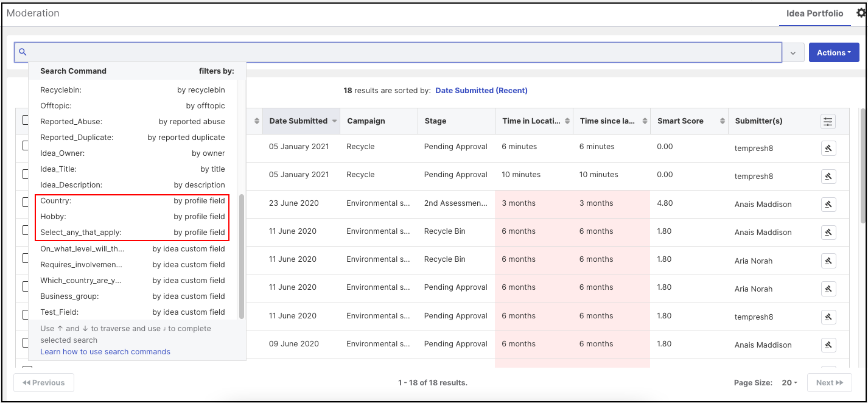868x403 pixels.
Task: Choose the Reported_Abuse: search command
Action: (x=133, y=122)
